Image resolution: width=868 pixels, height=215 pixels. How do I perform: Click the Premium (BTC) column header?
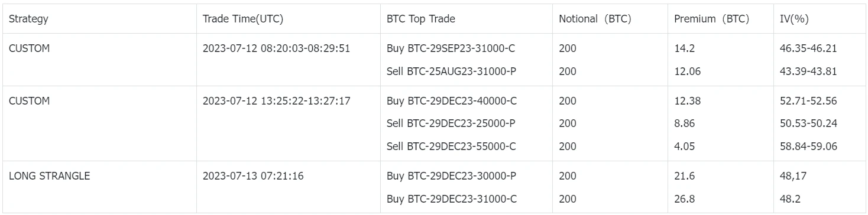(x=712, y=19)
